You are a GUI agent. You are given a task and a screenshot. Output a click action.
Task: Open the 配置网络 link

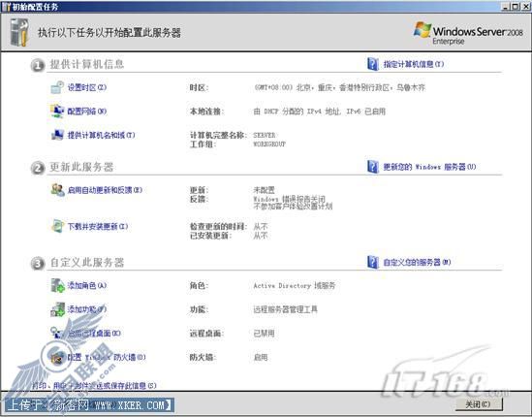pos(87,112)
